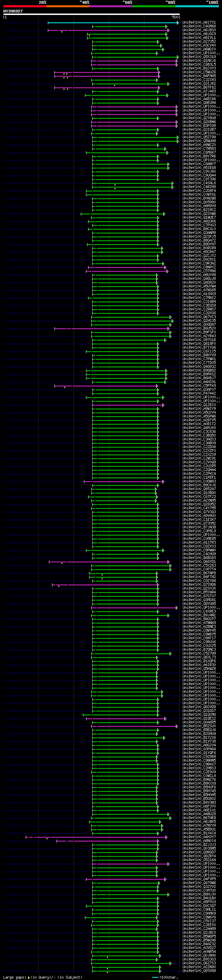The image size is (222, 980).
Task: Click the UniRef100_C4SAL6 entry
Action: [x=199, y=183]
